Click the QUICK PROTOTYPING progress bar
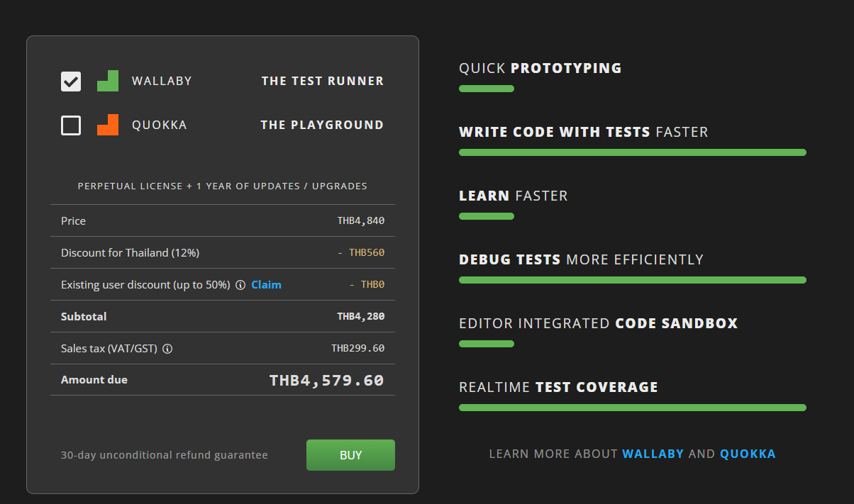 pos(487,89)
